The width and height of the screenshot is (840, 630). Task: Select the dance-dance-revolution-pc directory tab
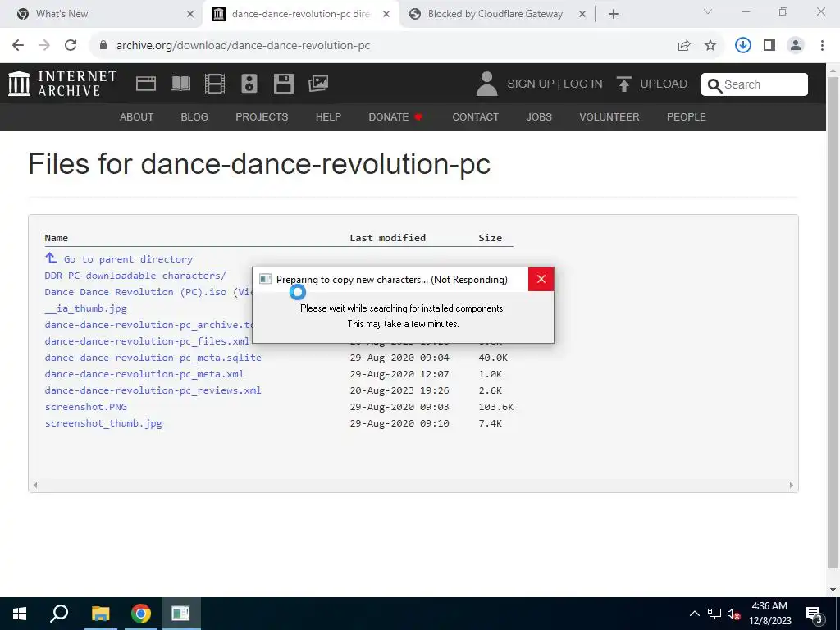pyautogui.click(x=301, y=15)
